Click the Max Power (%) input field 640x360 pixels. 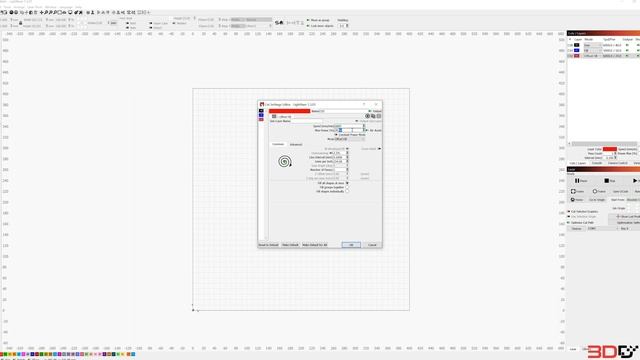click(x=351, y=130)
